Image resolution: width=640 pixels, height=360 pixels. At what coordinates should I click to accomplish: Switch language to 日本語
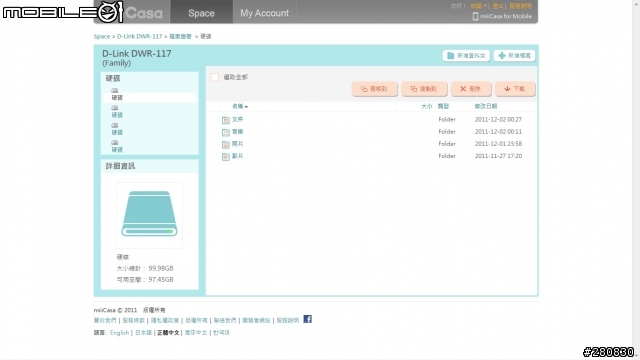(143, 333)
